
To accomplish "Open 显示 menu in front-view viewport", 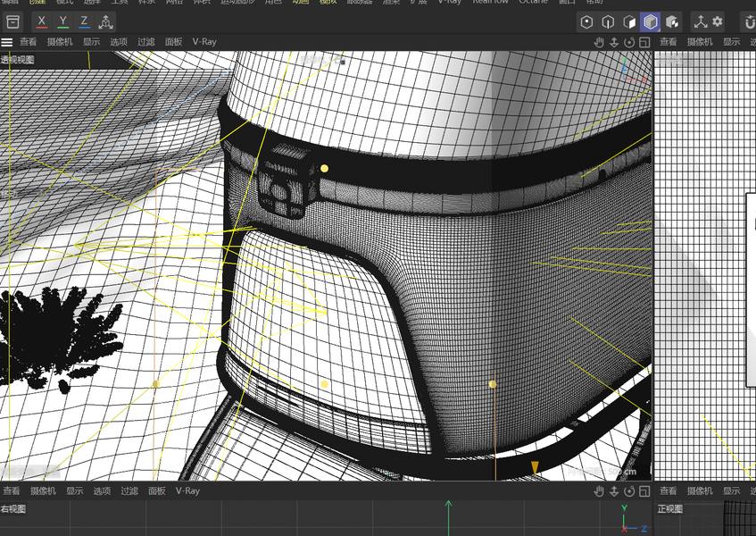I will (731, 491).
